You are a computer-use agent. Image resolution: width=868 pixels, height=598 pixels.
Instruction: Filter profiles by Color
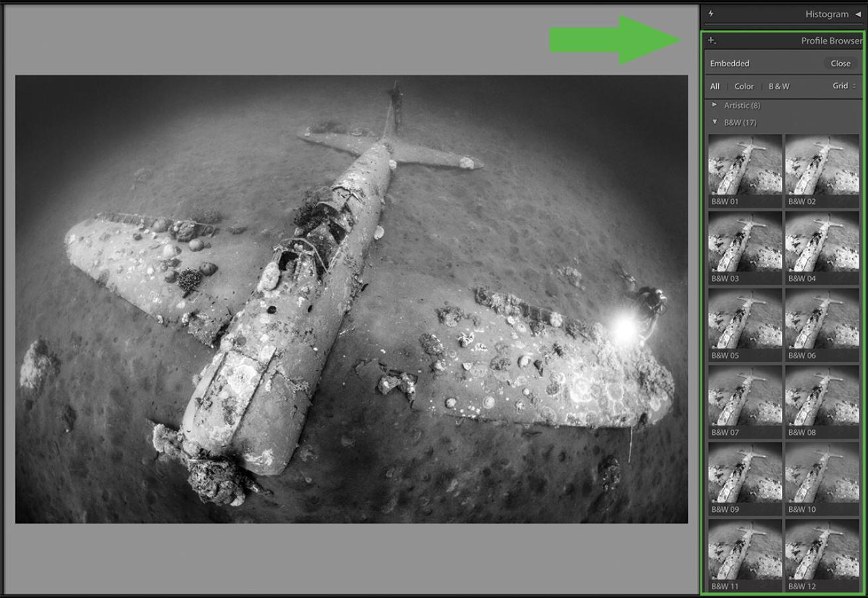click(x=743, y=86)
